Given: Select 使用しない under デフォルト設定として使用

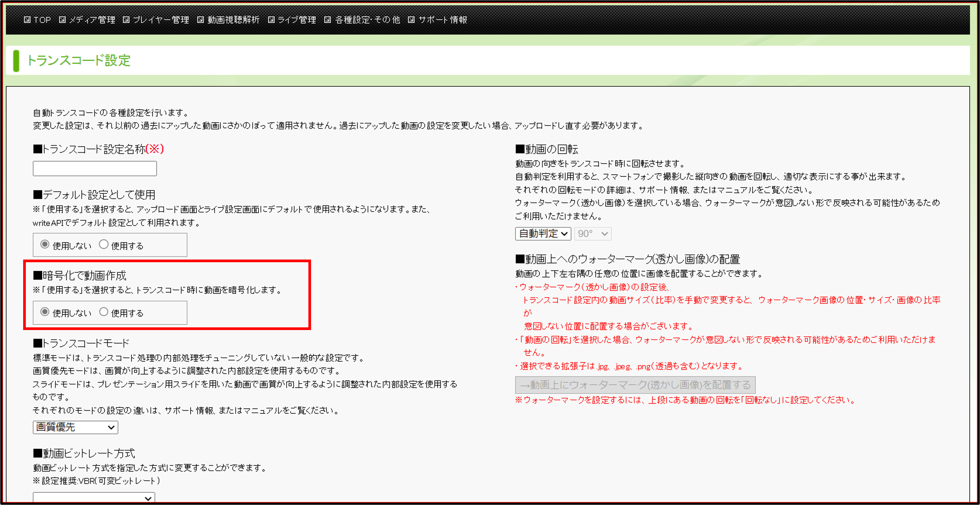Looking at the screenshot, I should point(45,244).
